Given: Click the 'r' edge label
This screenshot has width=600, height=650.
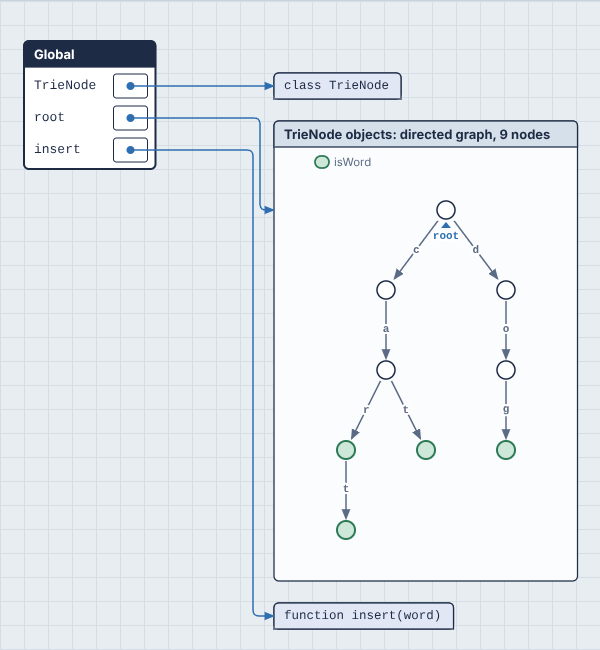Looking at the screenshot, I should pyautogui.click(x=366, y=410).
